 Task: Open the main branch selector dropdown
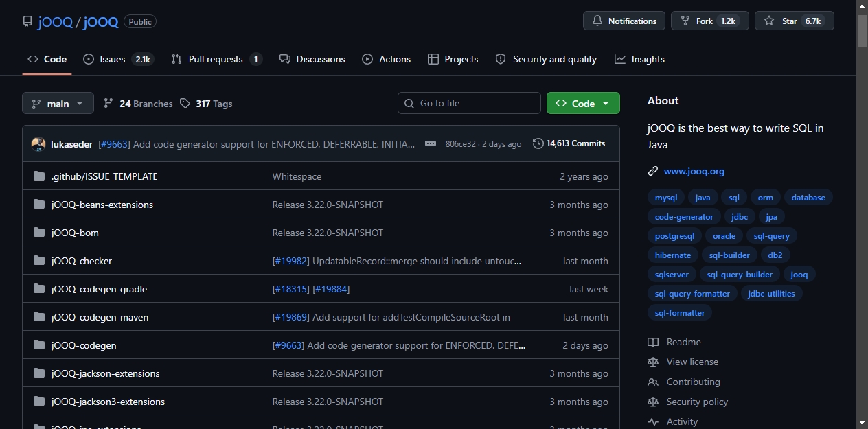[x=58, y=104]
